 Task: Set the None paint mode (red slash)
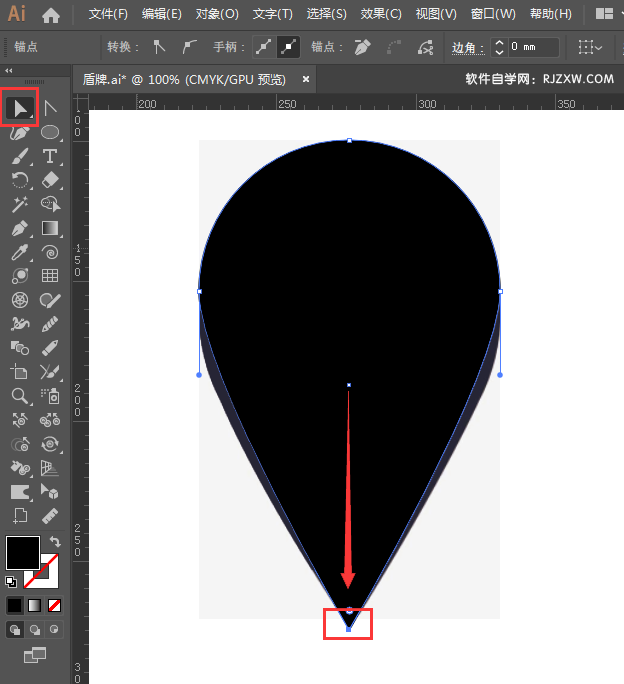pos(54,605)
